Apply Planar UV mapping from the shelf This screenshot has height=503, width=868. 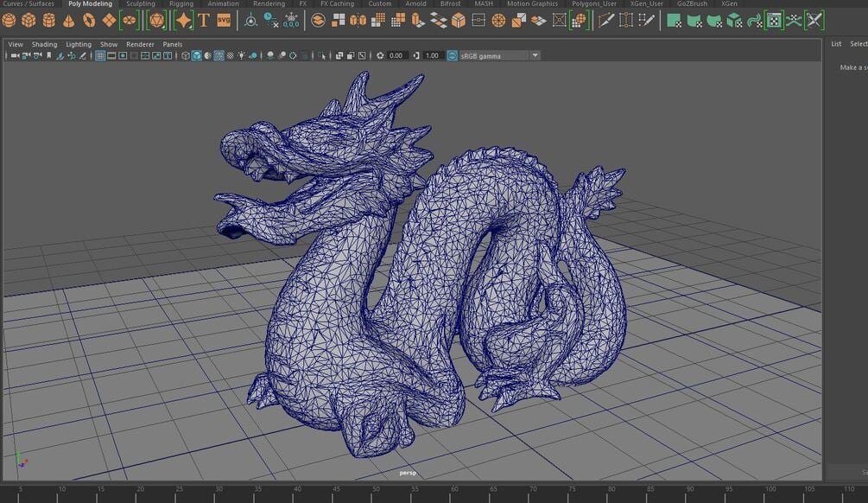[675, 21]
